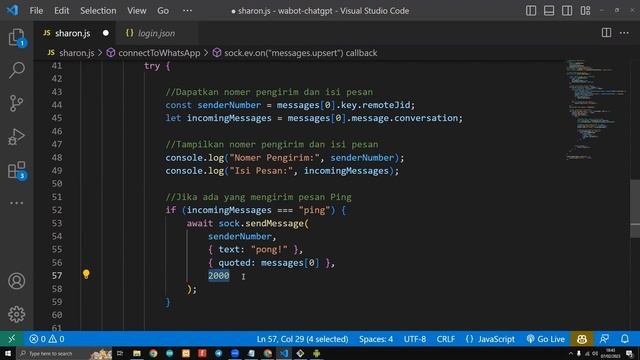Show hidden system tray icons chevron
The width and height of the screenshot is (640, 360).
tap(571, 353)
